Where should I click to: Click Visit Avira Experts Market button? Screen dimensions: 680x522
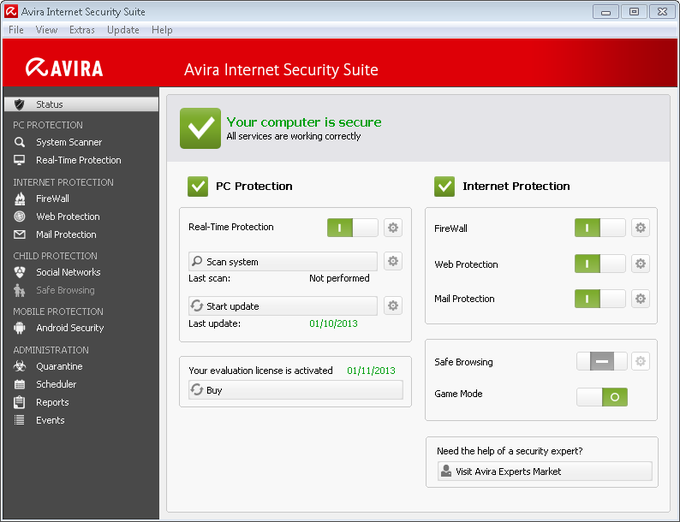click(x=545, y=471)
